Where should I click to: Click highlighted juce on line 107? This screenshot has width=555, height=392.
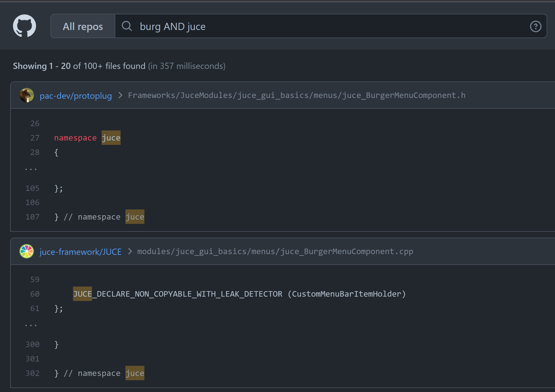[135, 217]
